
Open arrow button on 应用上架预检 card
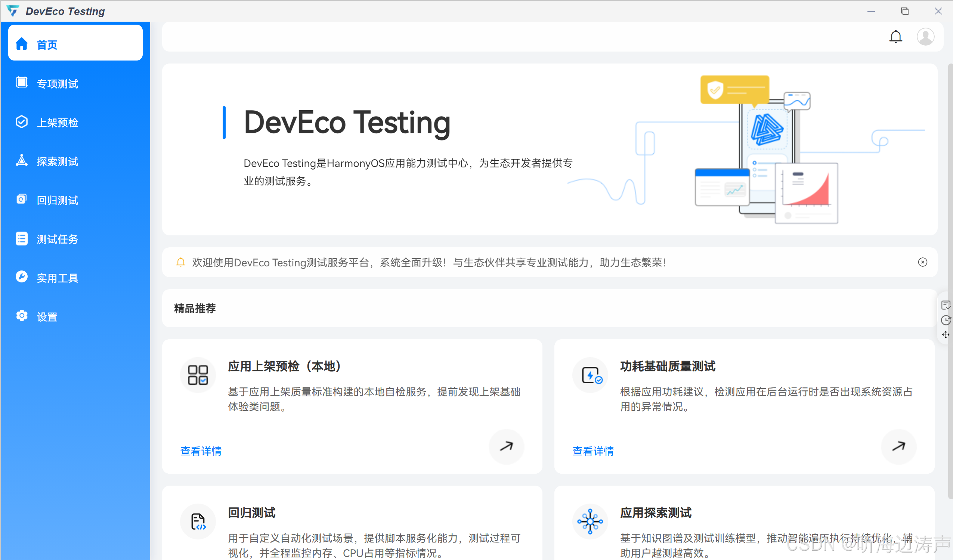click(506, 446)
